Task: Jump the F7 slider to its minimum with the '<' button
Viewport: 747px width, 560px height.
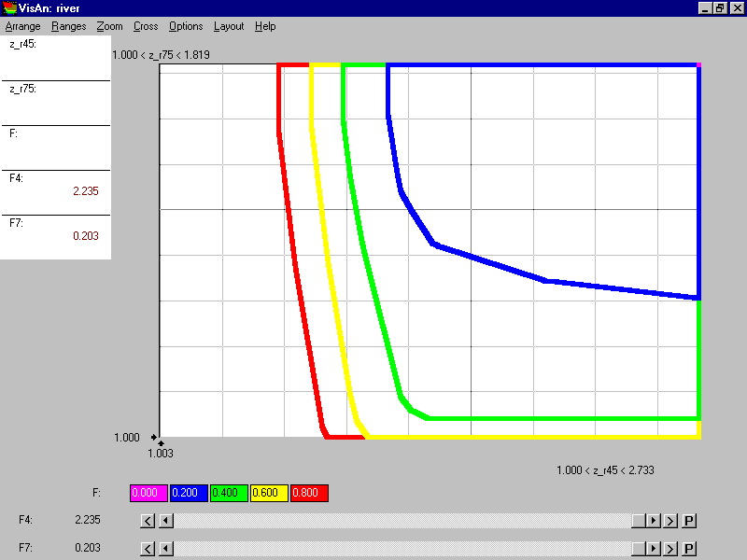Action: [148, 549]
